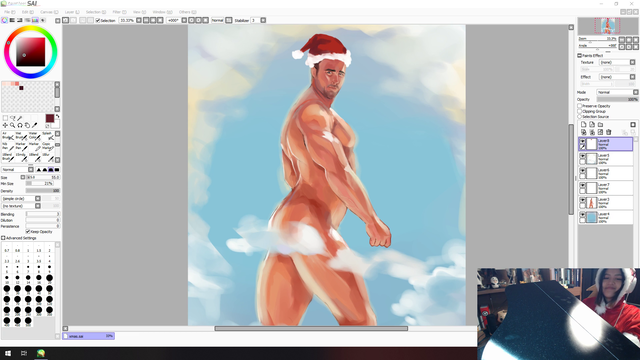This screenshot has height=360, width=640.
Task: Collapse the Paints Effect section
Action: (580, 56)
